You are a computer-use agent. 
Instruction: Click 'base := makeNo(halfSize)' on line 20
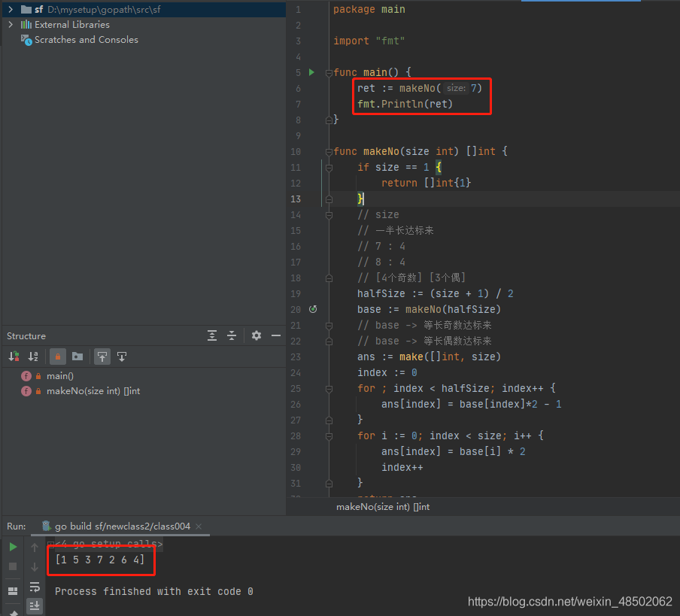point(429,310)
